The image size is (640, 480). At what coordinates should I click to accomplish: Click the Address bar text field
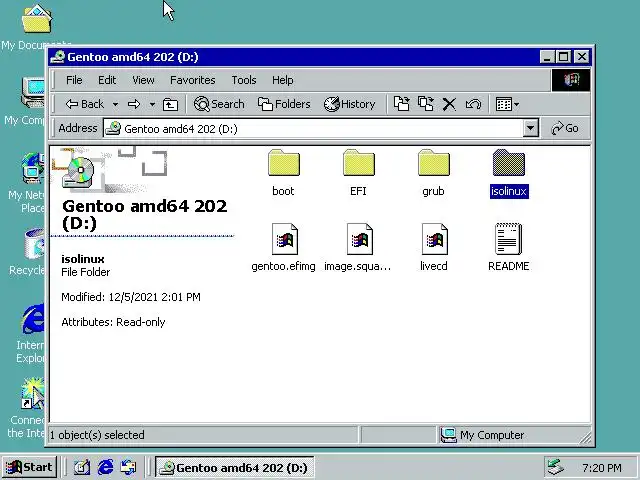point(313,129)
